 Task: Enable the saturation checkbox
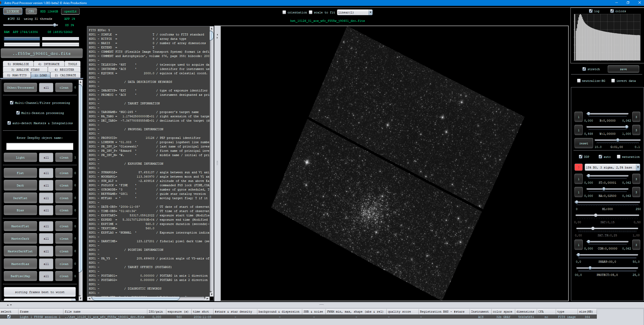(619, 157)
